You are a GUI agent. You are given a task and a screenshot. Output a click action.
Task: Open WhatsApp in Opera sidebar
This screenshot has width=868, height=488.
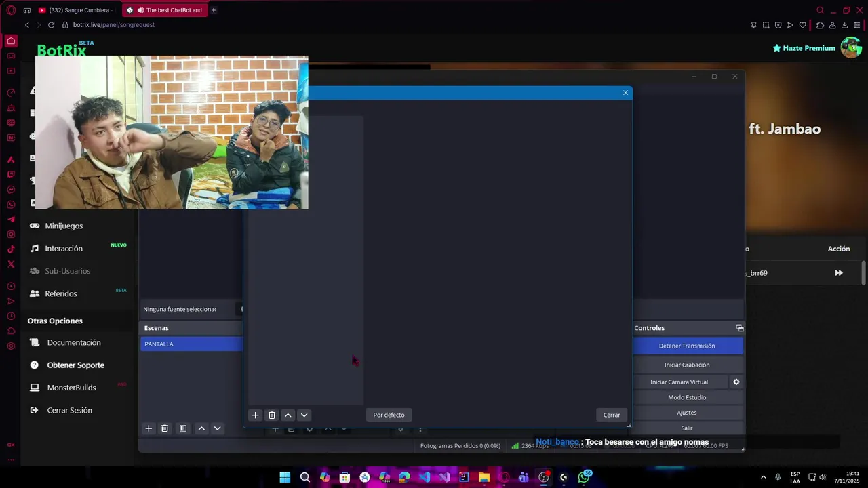[x=11, y=205]
